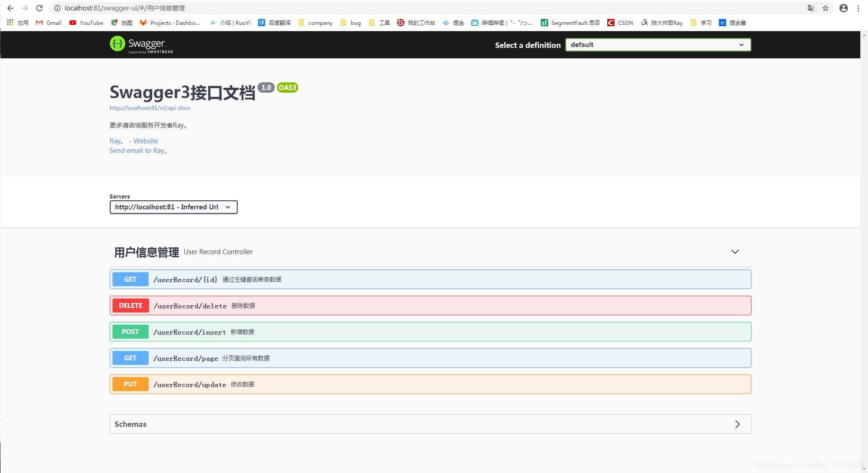
Task: Collapse the 用户信息管理 section
Action: coord(735,251)
